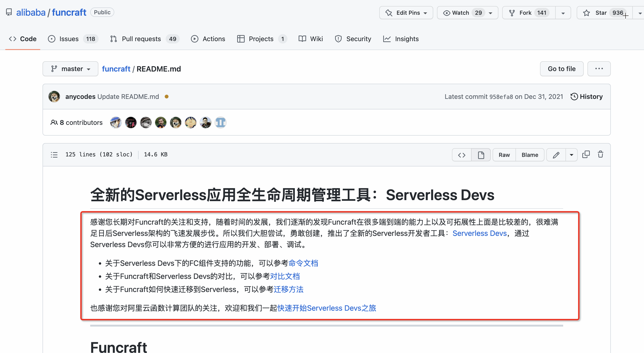Click the first contributor avatar
Viewport: 644px width, 353px height.
[x=116, y=122]
